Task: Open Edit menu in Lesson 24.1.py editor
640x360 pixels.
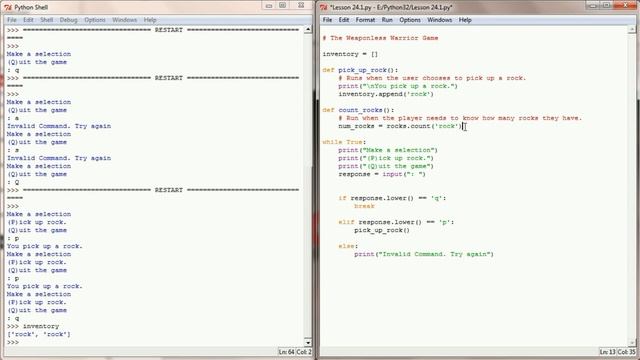Action: [x=344, y=20]
